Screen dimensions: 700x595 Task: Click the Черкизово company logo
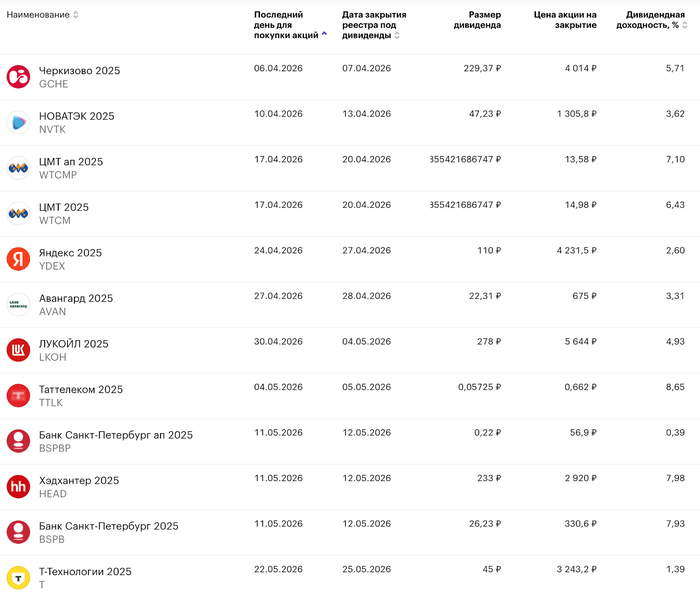[18, 77]
